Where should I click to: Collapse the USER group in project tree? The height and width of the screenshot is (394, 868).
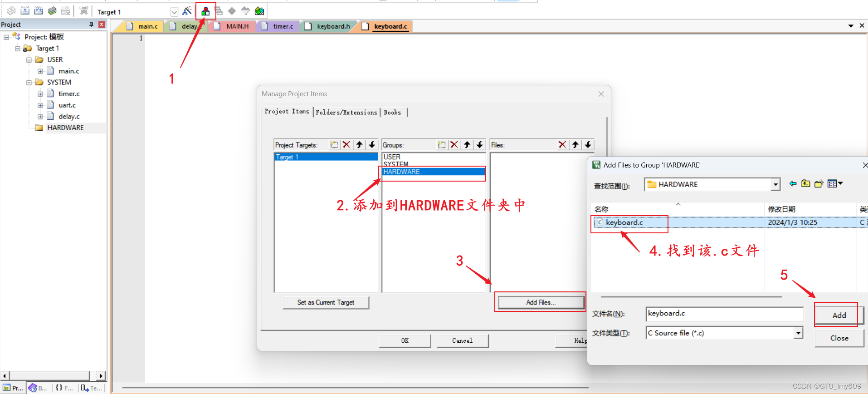29,59
